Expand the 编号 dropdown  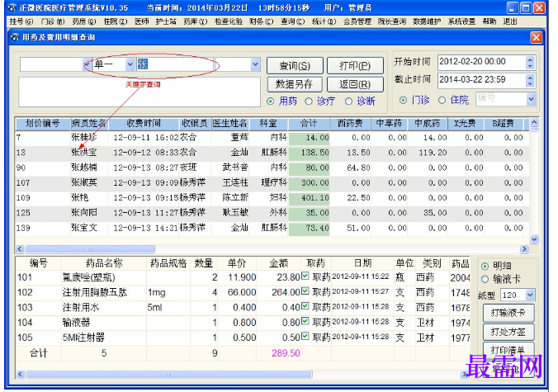532,99
